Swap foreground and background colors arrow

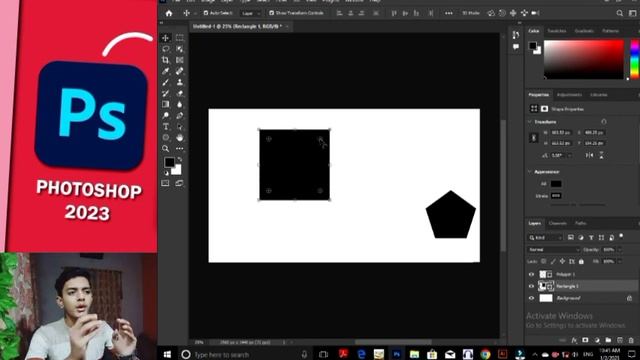coord(180,159)
